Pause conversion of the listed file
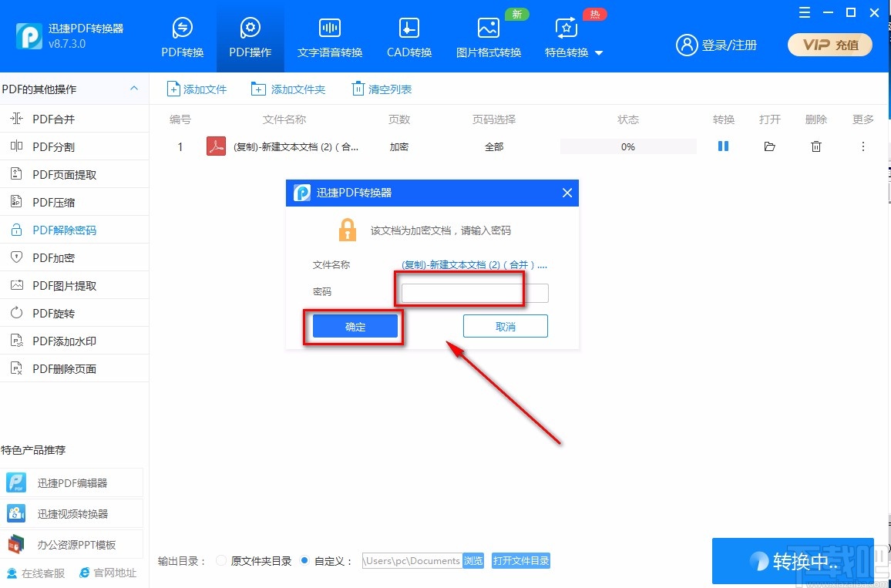 point(722,146)
